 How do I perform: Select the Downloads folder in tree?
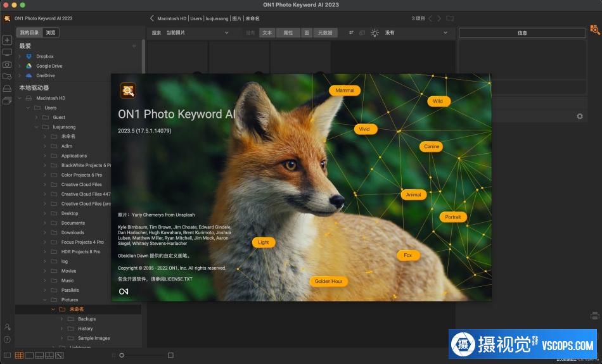73,232
